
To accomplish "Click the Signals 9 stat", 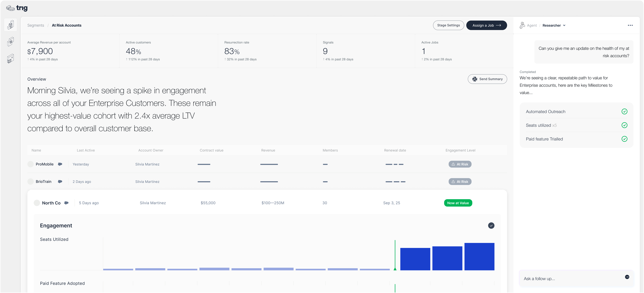I will [366, 51].
